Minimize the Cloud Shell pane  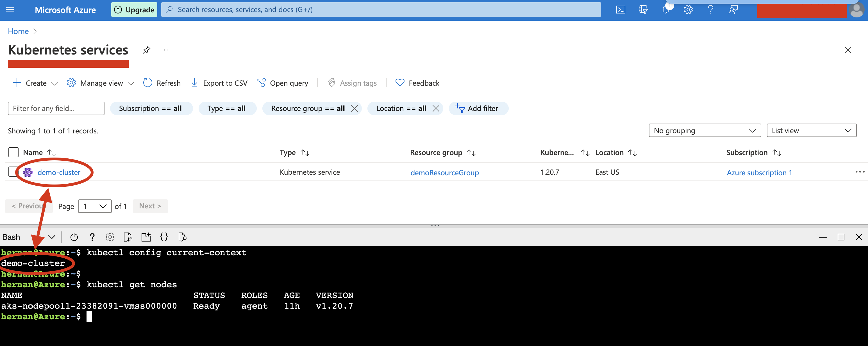(x=823, y=237)
